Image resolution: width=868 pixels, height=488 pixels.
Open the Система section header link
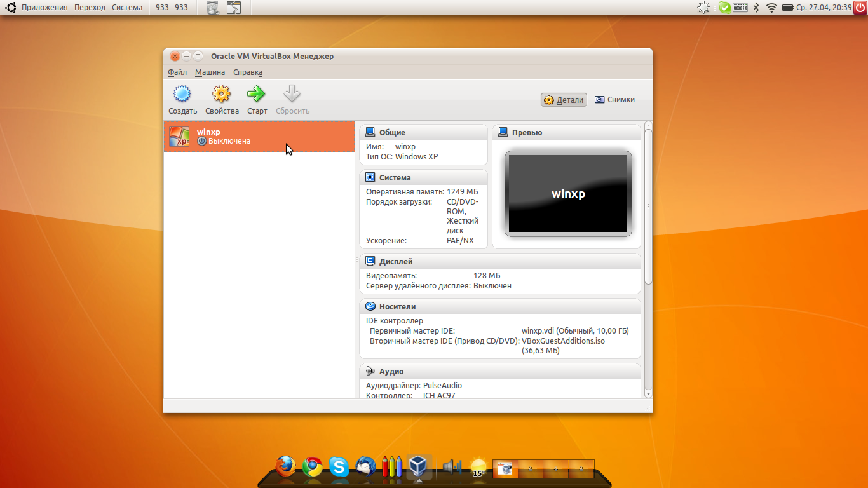(395, 178)
